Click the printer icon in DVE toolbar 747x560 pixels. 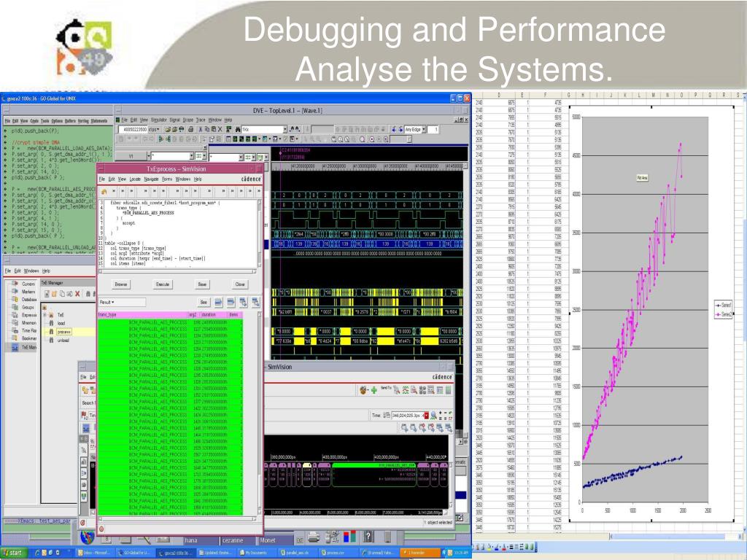190,130
